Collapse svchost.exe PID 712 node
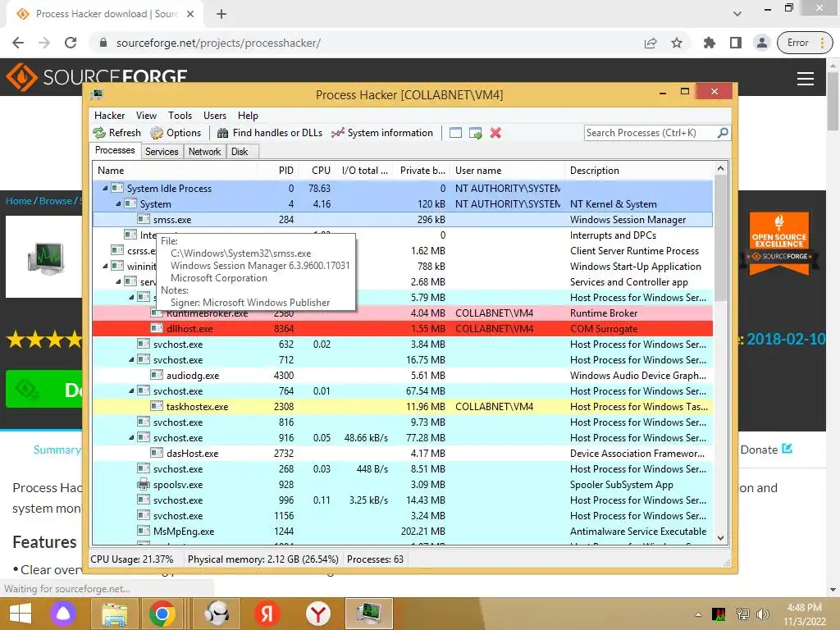The height and width of the screenshot is (630, 840). (131, 359)
